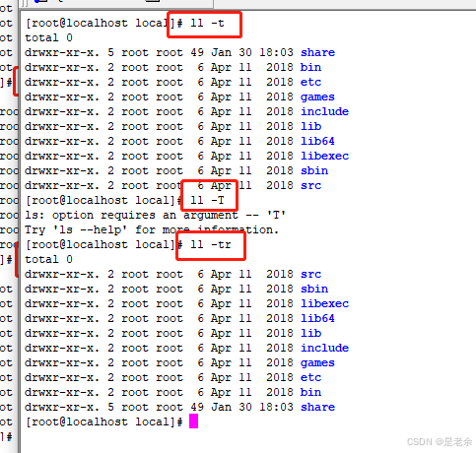This screenshot has height=453, width=476.
Task: Click 'games' directory in the ll -tr output
Action: pos(317,363)
